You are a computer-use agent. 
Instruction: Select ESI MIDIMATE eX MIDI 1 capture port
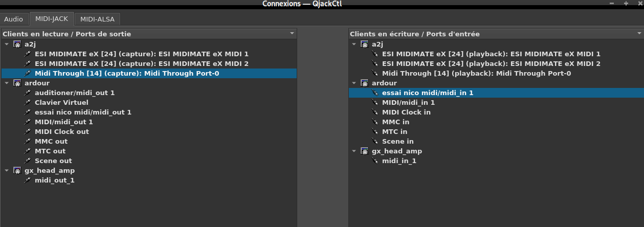(x=141, y=54)
